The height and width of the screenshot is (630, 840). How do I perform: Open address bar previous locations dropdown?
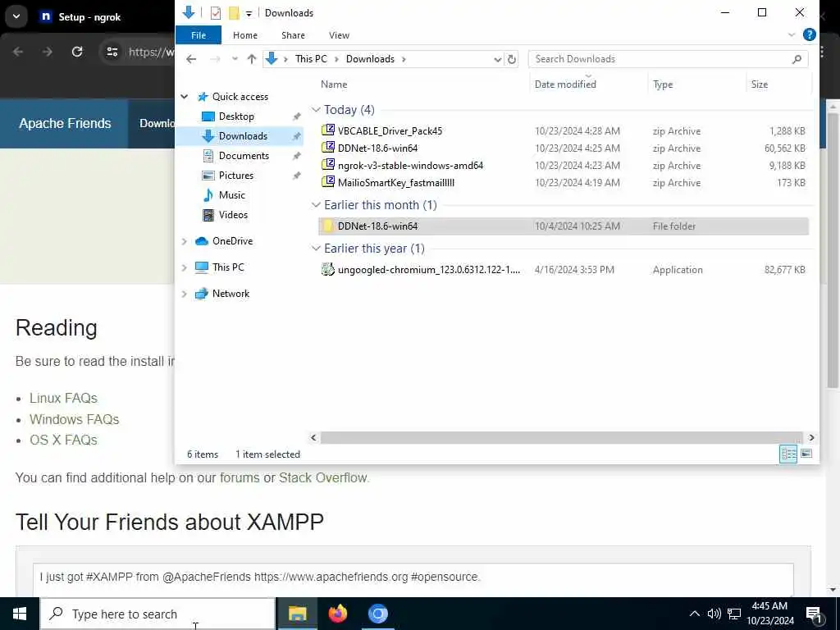[497, 59]
